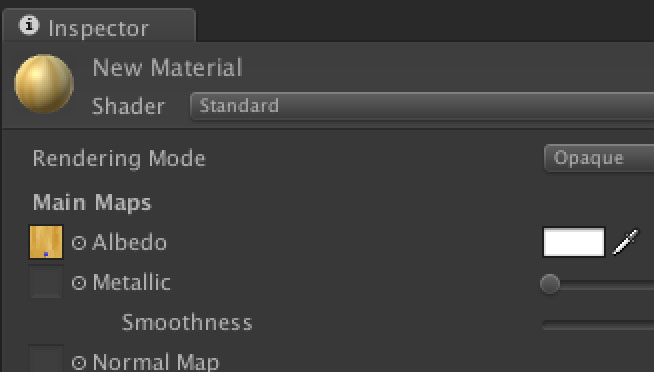Click the empty Metallic texture slot
654x372 pixels.
tap(46, 282)
